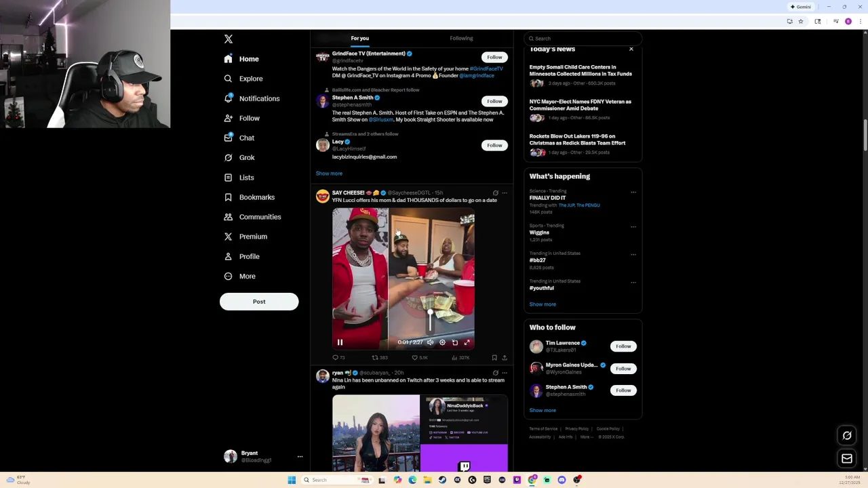Click the X search field

pyautogui.click(x=583, y=39)
